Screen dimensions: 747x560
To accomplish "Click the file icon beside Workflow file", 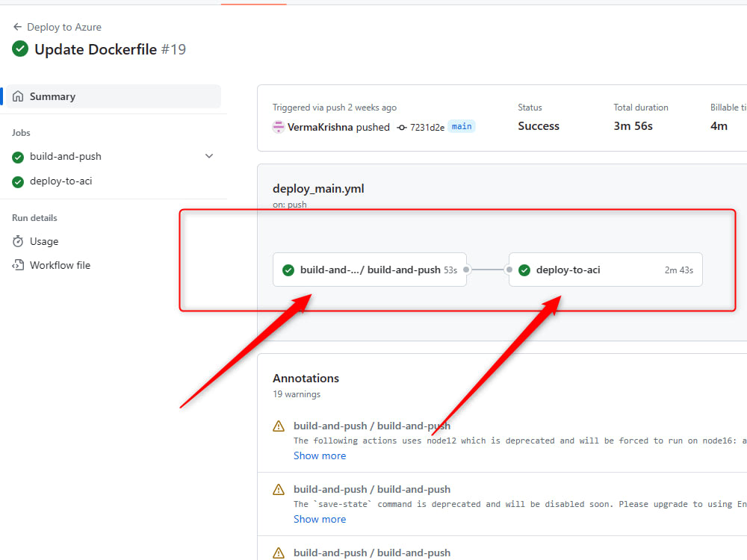I will [x=18, y=265].
